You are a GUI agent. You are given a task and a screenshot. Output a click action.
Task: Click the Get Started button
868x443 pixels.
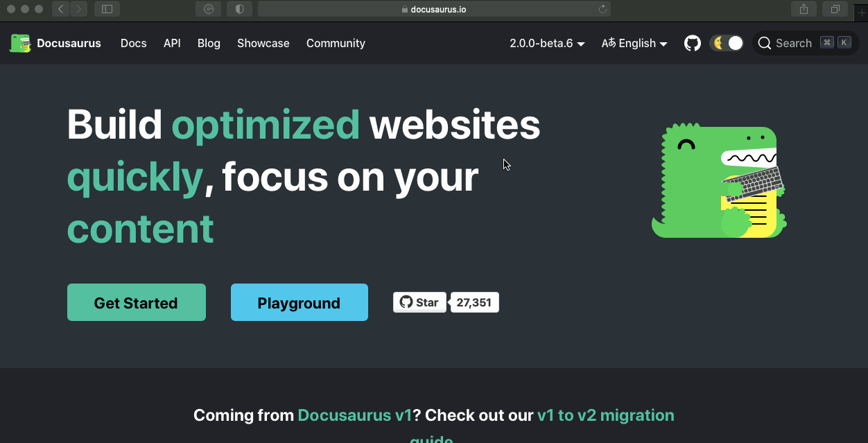coord(137,302)
